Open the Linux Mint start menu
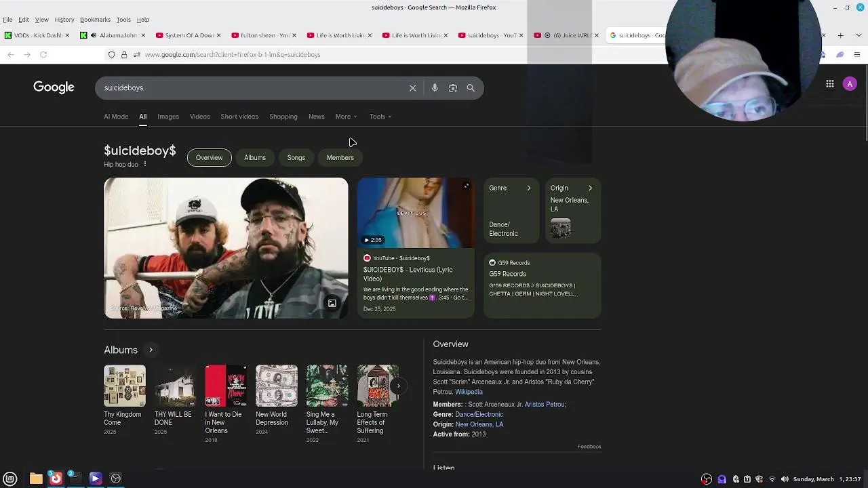 [x=10, y=479]
